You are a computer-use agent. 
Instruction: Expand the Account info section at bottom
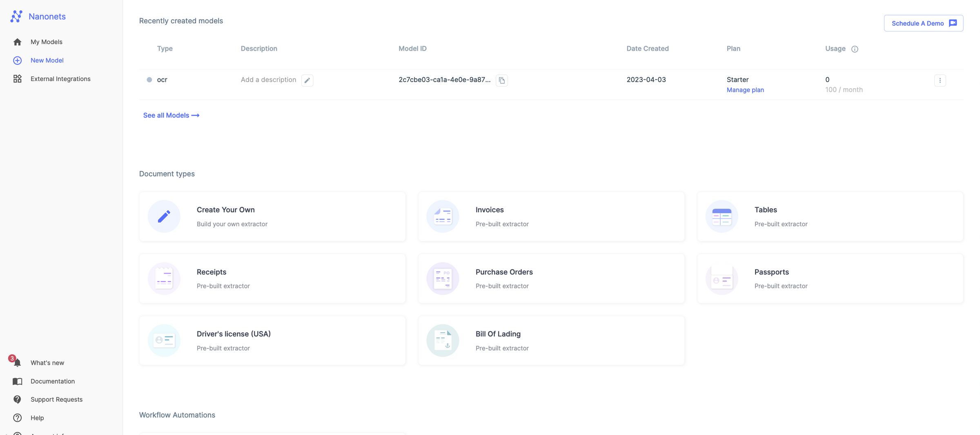(x=17, y=433)
